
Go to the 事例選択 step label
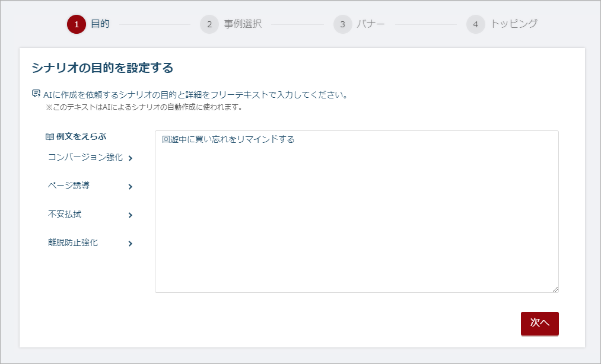[243, 24]
